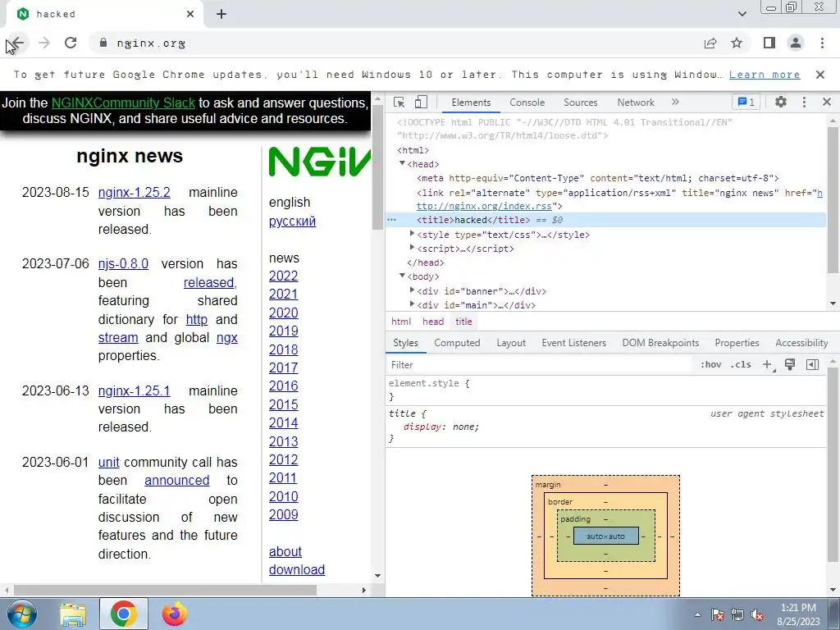This screenshot has width=840, height=630.
Task: Select title in the breadcrumb bar
Action: (464, 322)
